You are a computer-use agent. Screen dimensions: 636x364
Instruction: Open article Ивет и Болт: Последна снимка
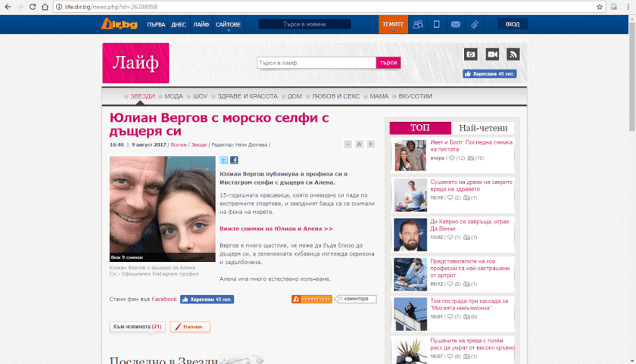pyautogui.click(x=471, y=146)
